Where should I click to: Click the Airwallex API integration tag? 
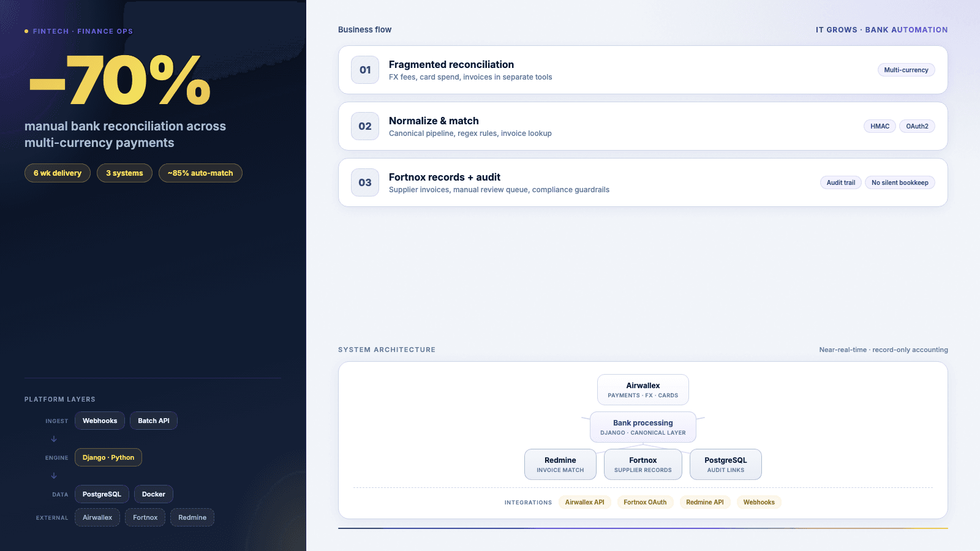point(584,502)
